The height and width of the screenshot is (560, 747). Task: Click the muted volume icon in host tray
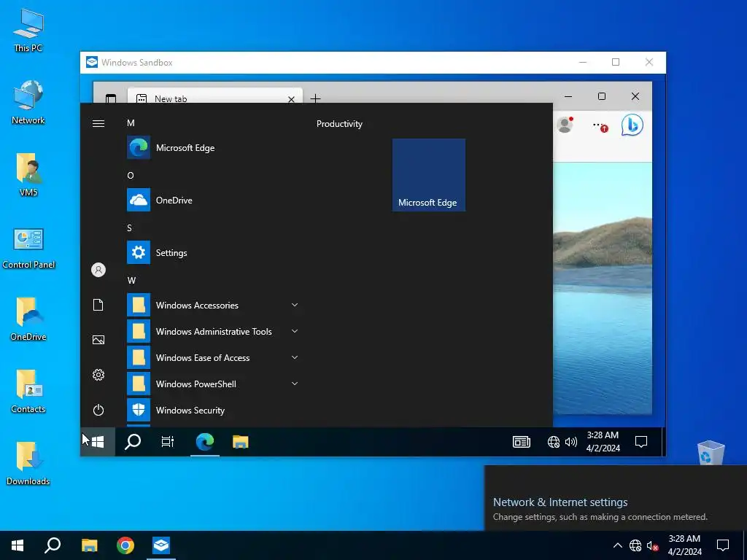click(652, 545)
